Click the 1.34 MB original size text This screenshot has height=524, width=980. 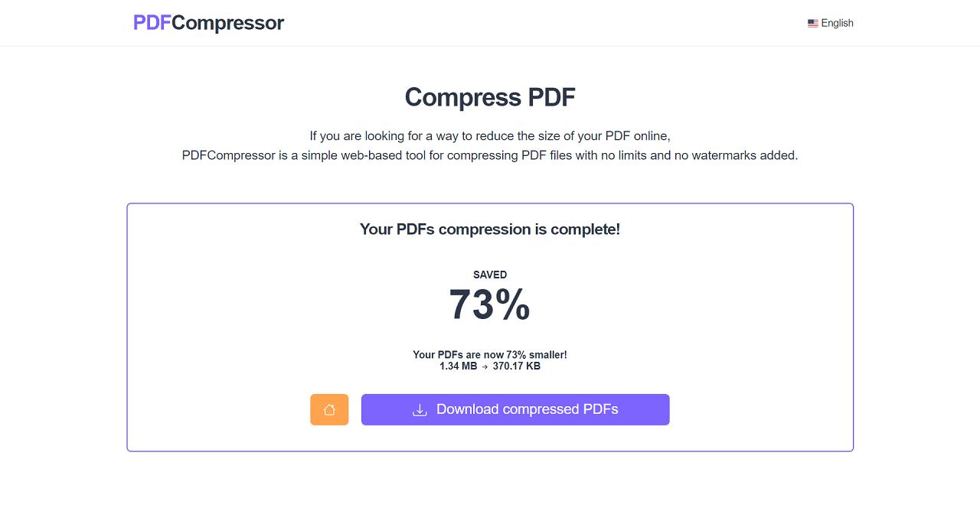[x=458, y=366]
